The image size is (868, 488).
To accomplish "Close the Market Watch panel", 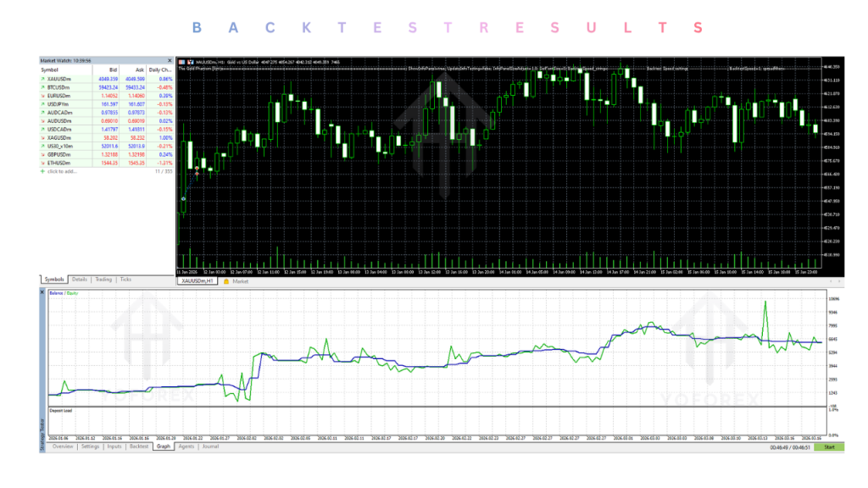I will click(170, 60).
